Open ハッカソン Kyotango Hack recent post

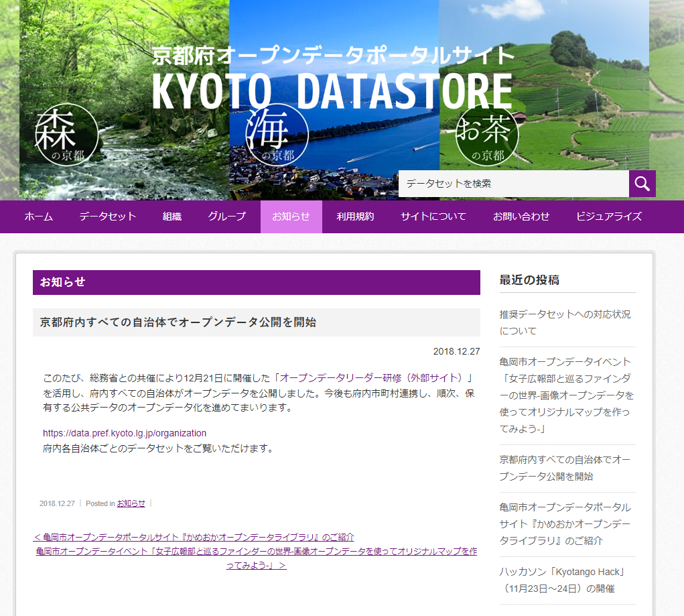coord(561,580)
